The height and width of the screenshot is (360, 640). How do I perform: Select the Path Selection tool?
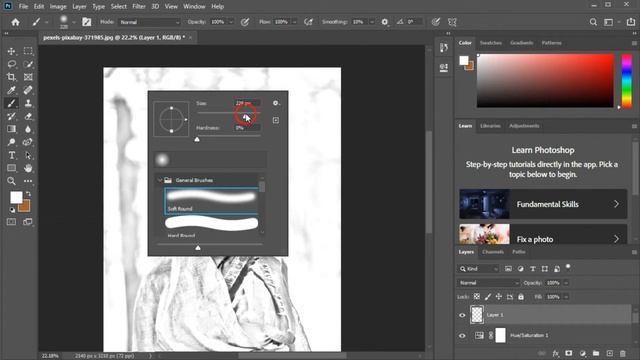point(28,156)
